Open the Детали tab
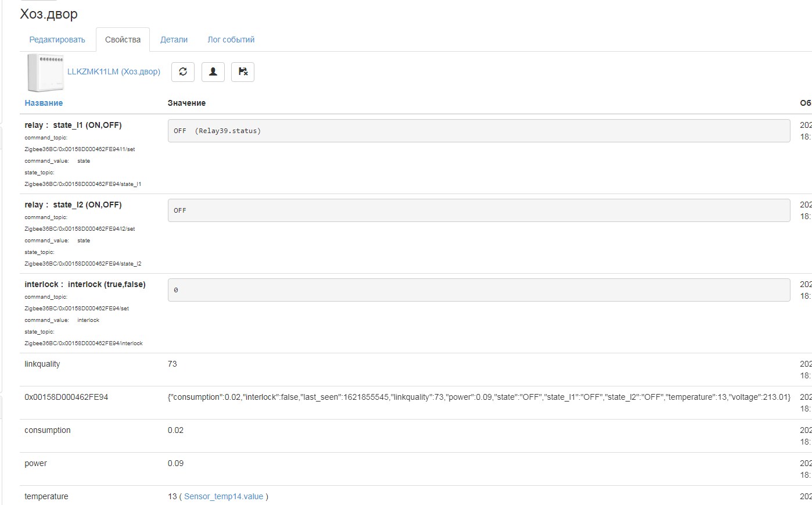This screenshot has height=505, width=812. [x=174, y=39]
